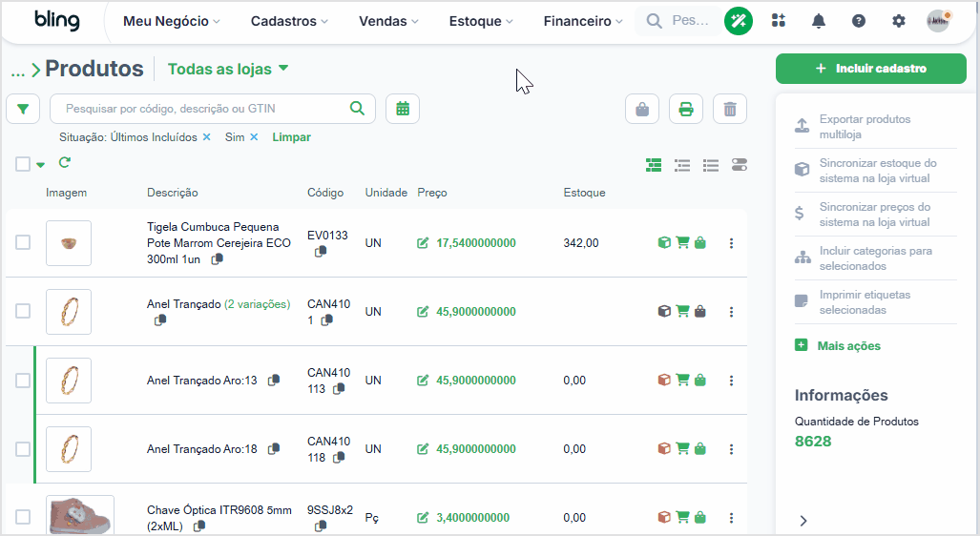The height and width of the screenshot is (536, 980).
Task: Click stock cube icon for Tigela Cumbuca
Action: tap(664, 242)
